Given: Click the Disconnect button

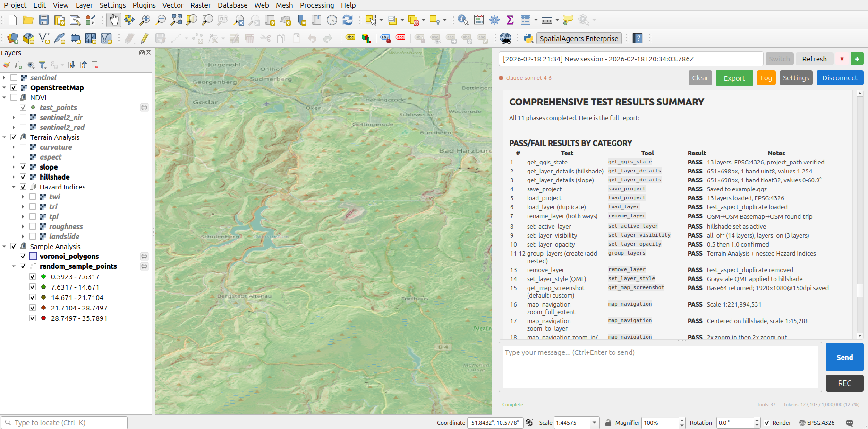Looking at the screenshot, I should tap(840, 77).
